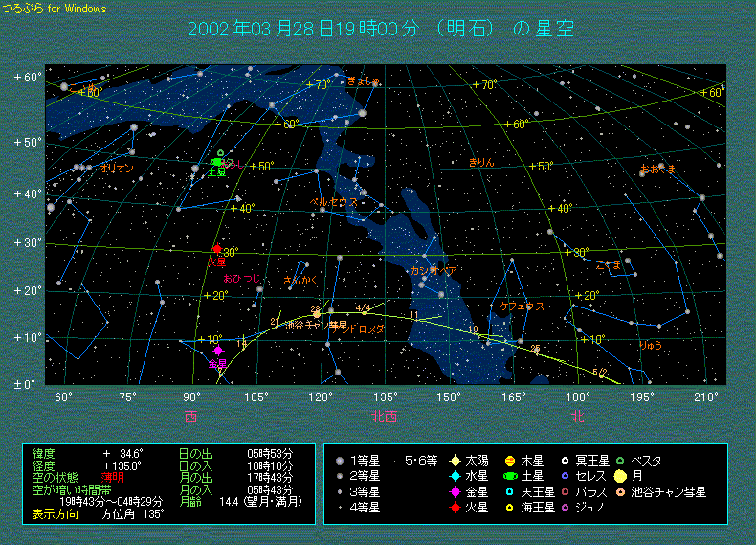Click the つるぷら for Windows title text
The image size is (756, 545).
(55, 9)
